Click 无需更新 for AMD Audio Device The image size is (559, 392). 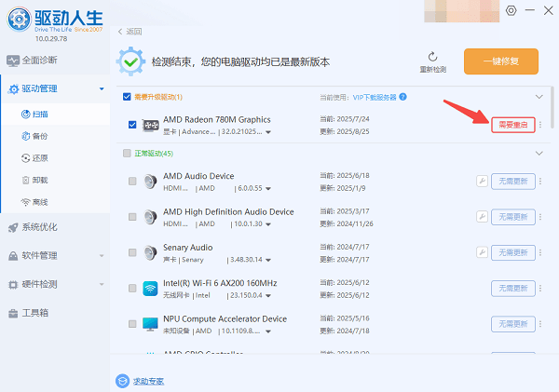(x=513, y=182)
